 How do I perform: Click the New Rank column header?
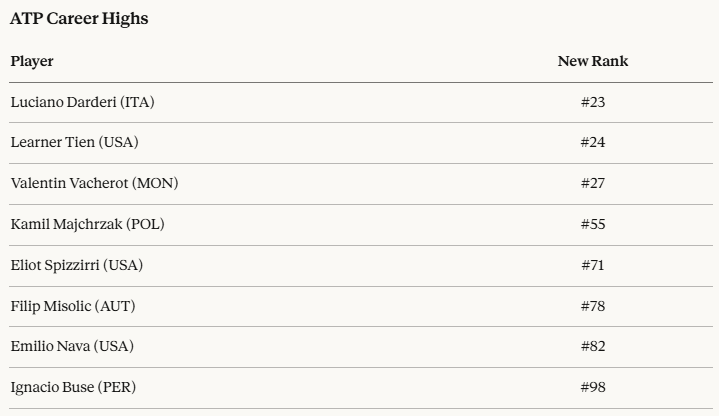click(593, 62)
